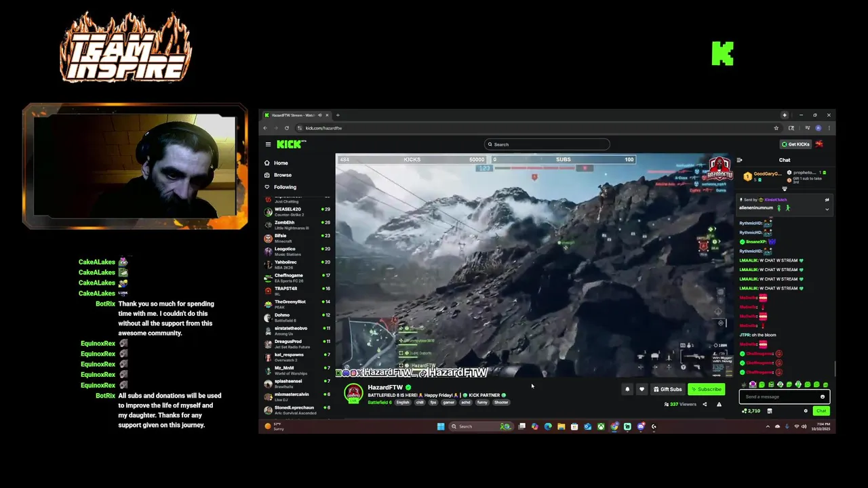The width and height of the screenshot is (868, 488).
Task: Expand the gift leaderboard chevron
Action: 785,189
